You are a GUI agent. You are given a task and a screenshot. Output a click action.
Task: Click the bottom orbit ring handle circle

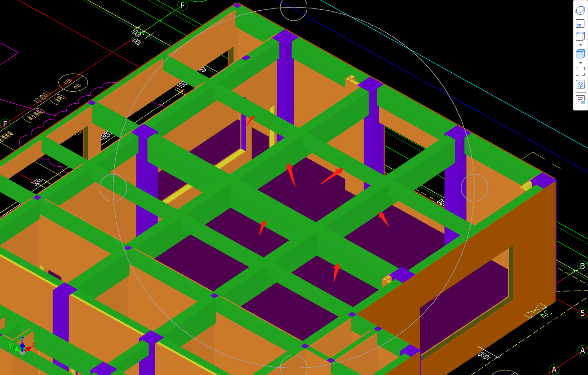[x=294, y=365]
